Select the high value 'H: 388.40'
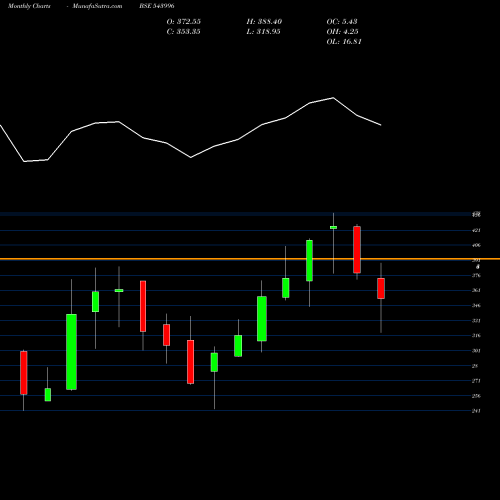Image resolution: width=500 pixels, height=500 pixels. tap(264, 22)
